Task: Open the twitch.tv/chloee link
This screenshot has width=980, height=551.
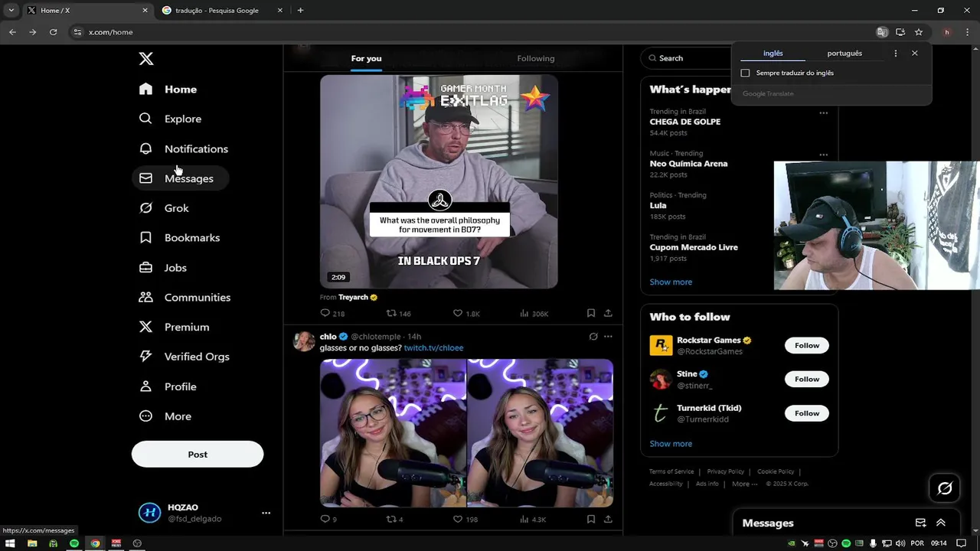Action: pos(433,347)
